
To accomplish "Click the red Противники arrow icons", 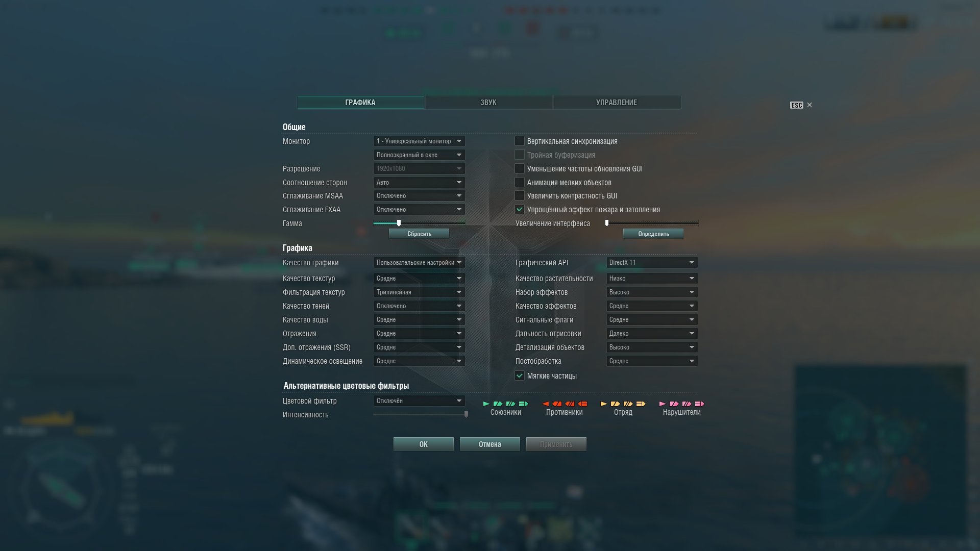I will point(564,404).
